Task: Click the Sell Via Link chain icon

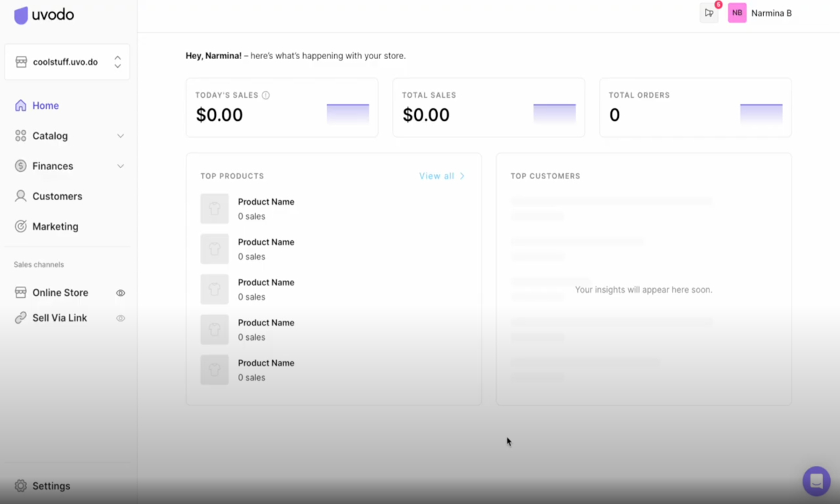Action: (x=20, y=318)
